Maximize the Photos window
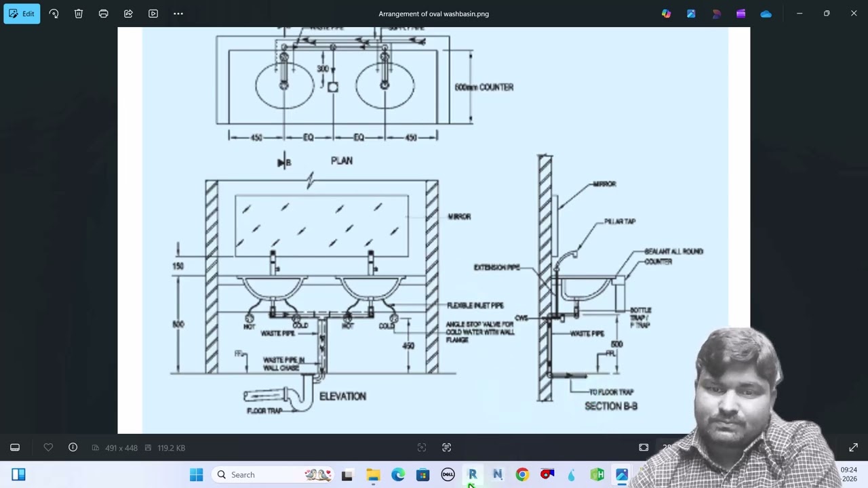Viewport: 868px width, 488px height. coord(826,14)
